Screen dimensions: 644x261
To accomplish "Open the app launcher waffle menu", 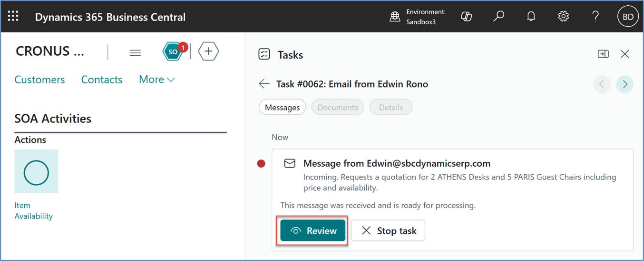I will (13, 17).
